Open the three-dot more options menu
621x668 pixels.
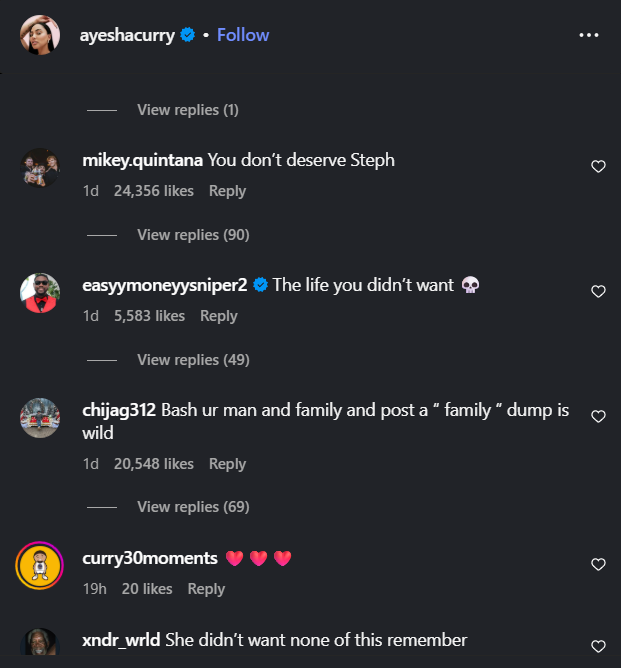coord(589,35)
